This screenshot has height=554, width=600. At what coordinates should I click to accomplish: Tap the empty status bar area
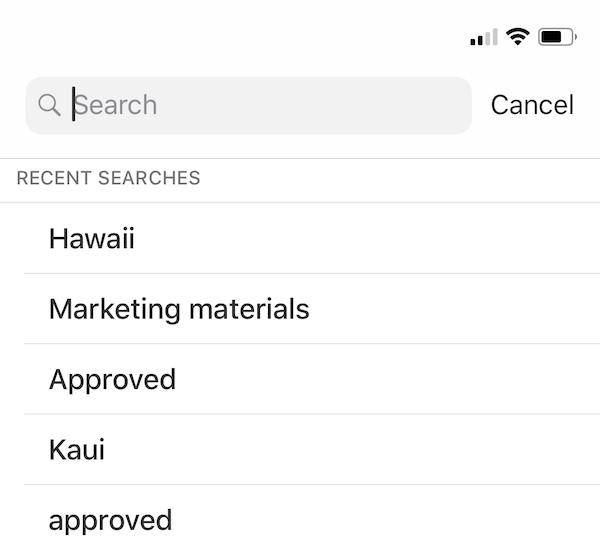tap(230, 37)
